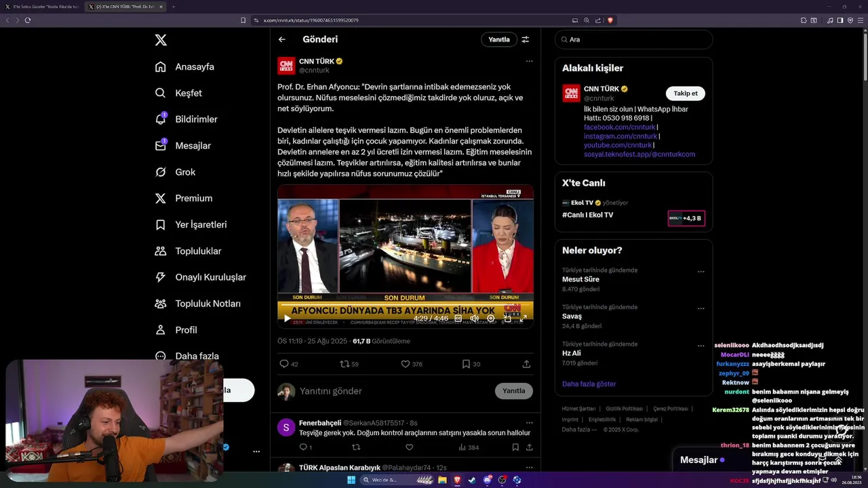Open Bildirimler notifications

click(186, 119)
